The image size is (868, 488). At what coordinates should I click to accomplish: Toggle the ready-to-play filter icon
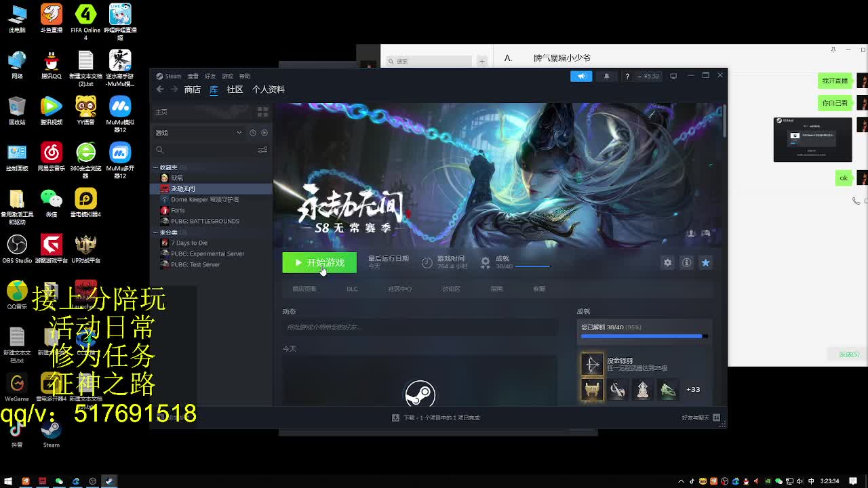tap(264, 133)
